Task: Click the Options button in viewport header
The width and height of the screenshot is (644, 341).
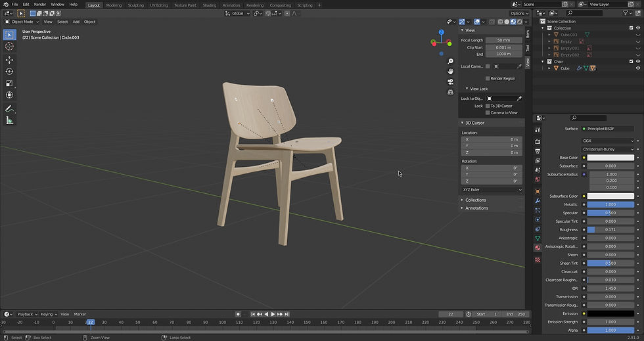Action: point(519,13)
